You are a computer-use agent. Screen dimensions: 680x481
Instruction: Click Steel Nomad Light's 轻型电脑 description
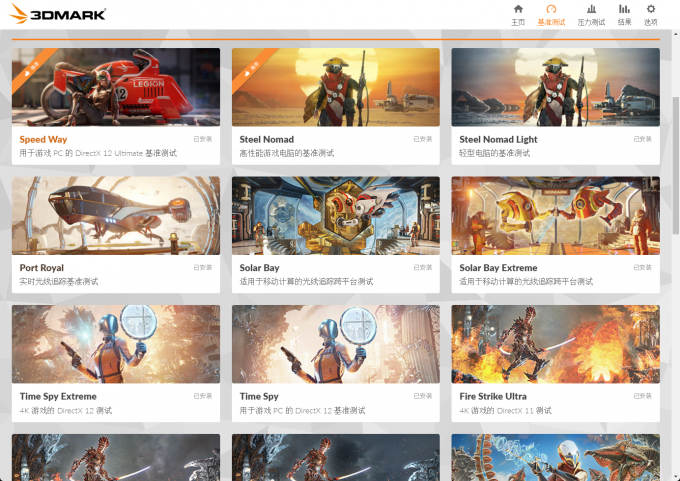click(494, 153)
